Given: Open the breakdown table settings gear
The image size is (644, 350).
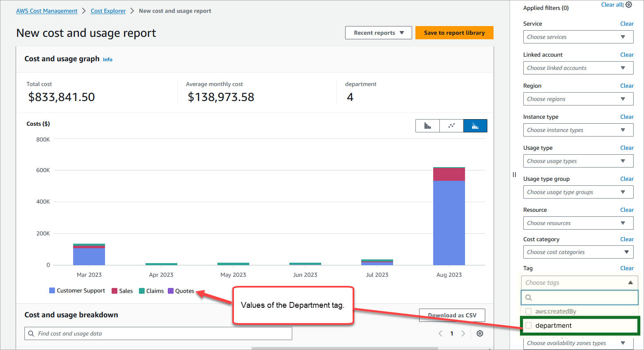Looking at the screenshot, I should click(x=479, y=333).
